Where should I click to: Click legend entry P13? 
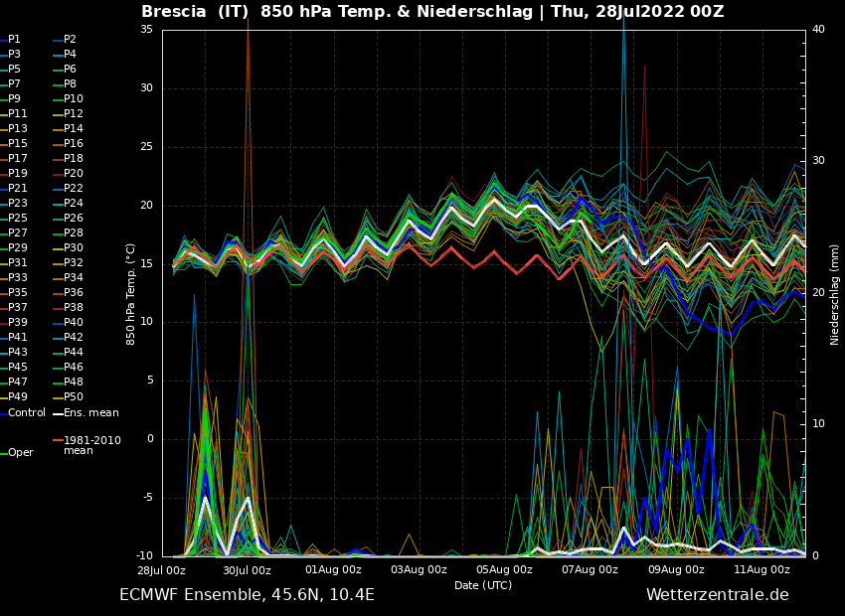(x=14, y=129)
